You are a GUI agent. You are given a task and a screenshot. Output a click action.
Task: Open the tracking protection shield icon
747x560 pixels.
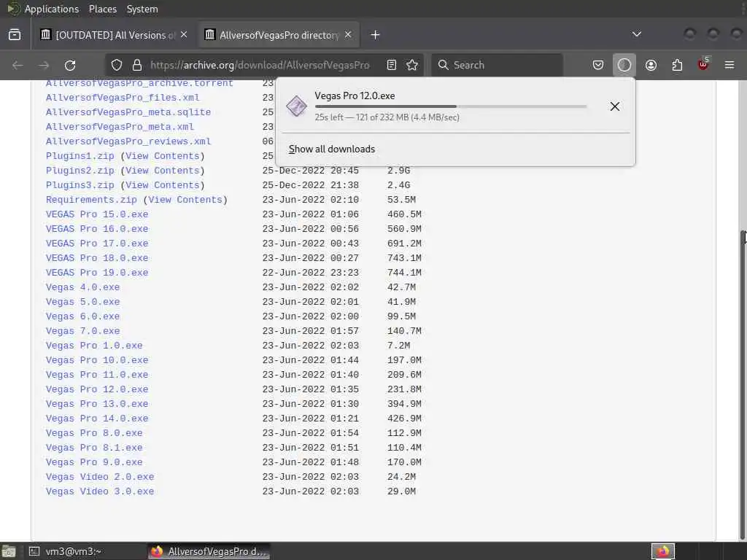117,65
